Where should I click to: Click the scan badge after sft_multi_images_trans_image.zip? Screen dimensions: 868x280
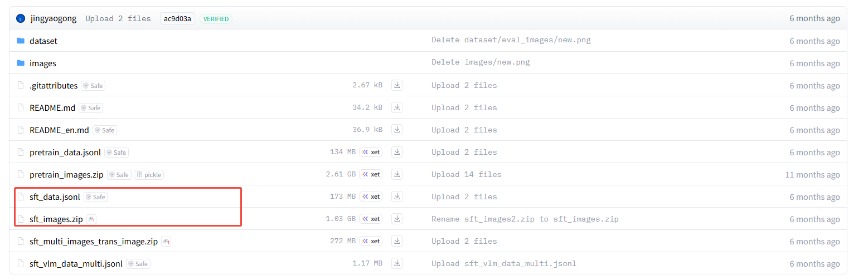(x=166, y=242)
